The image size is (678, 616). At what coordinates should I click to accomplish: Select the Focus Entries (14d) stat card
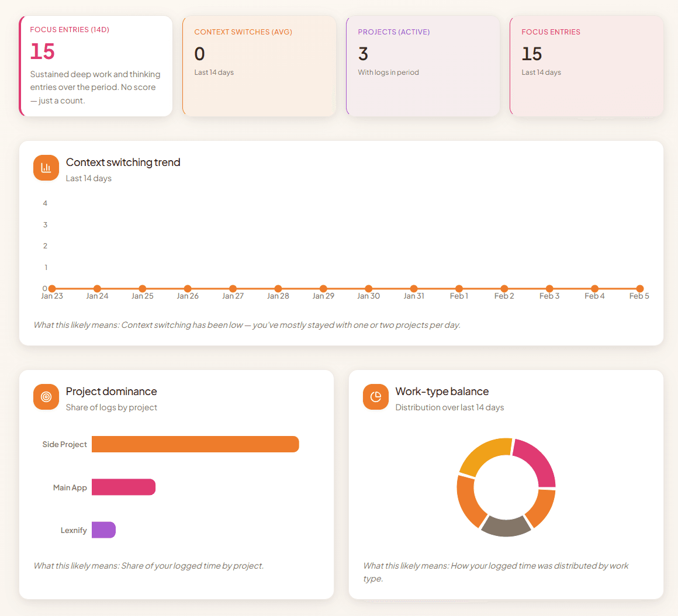96,65
